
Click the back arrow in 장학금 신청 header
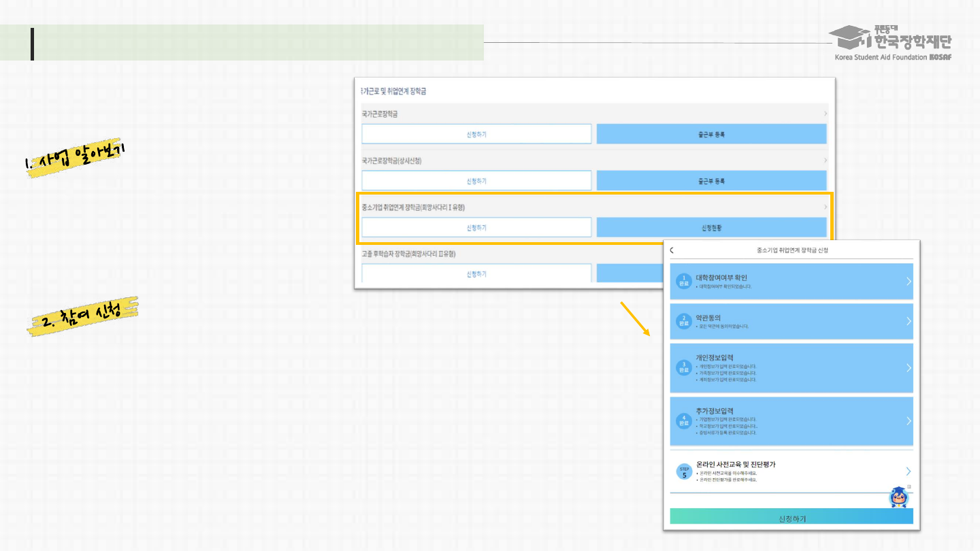click(672, 250)
